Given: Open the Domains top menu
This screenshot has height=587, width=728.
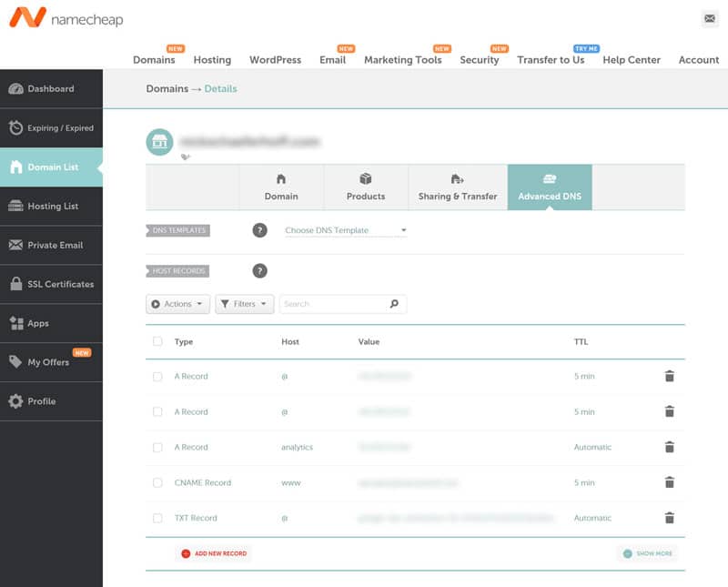Looking at the screenshot, I should [154, 60].
